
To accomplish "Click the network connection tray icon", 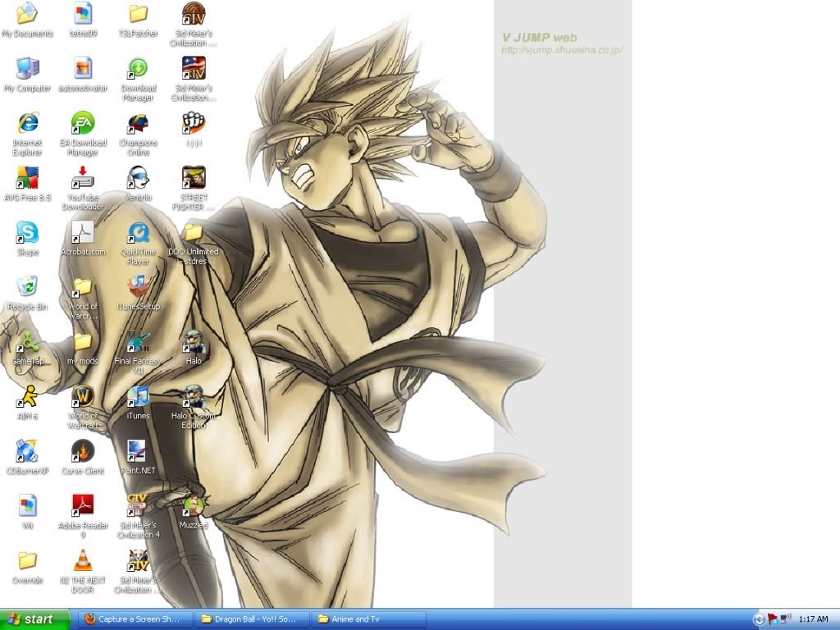I will [785, 619].
